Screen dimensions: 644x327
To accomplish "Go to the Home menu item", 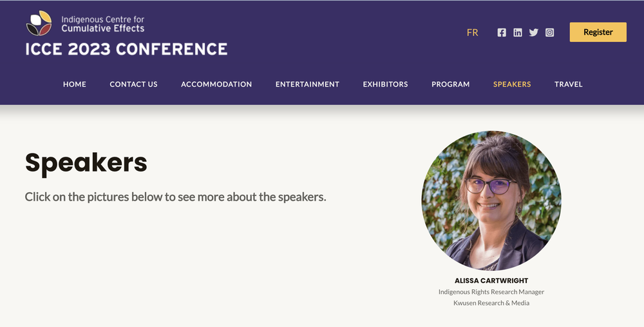I will (x=74, y=84).
